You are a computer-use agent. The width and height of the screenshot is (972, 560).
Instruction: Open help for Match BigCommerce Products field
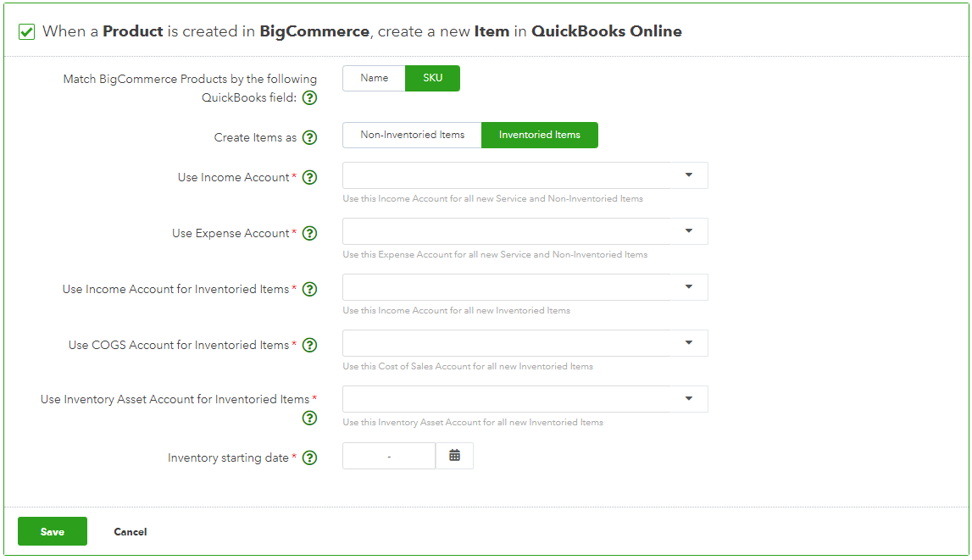309,98
